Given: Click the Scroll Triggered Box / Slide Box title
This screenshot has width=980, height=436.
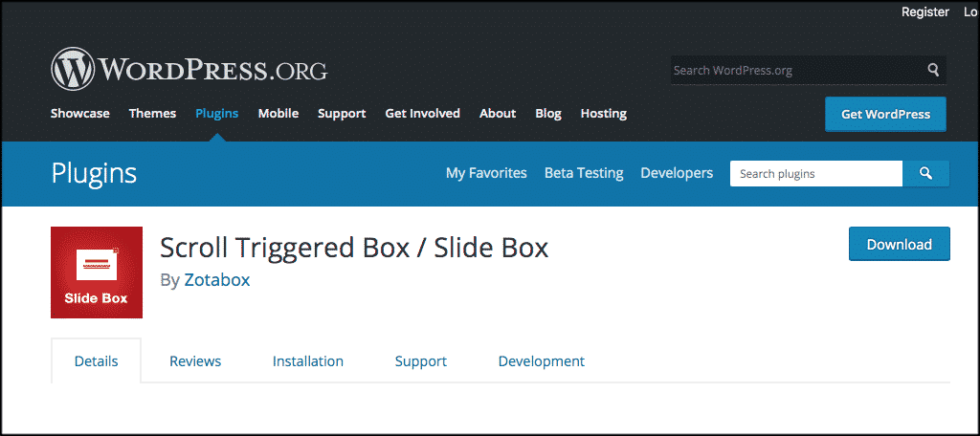Looking at the screenshot, I should tap(354, 248).
